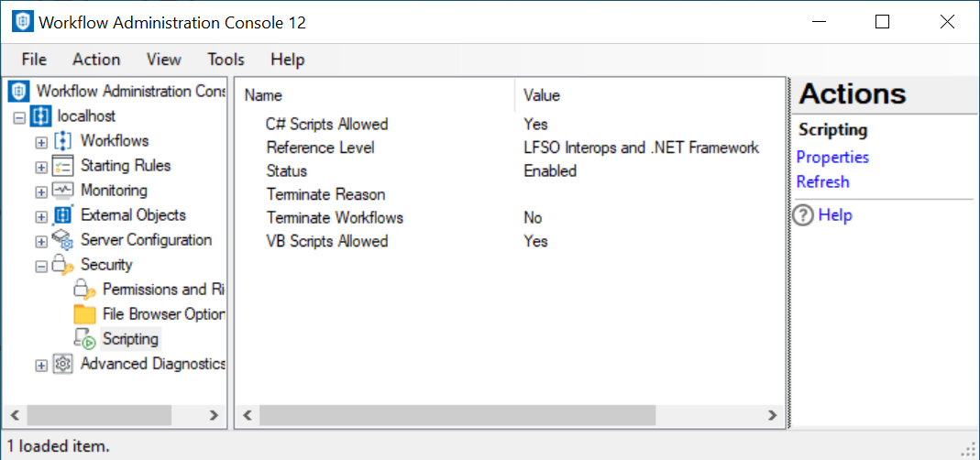Click the Security padlock key icon
980x460 pixels.
pos(62,265)
